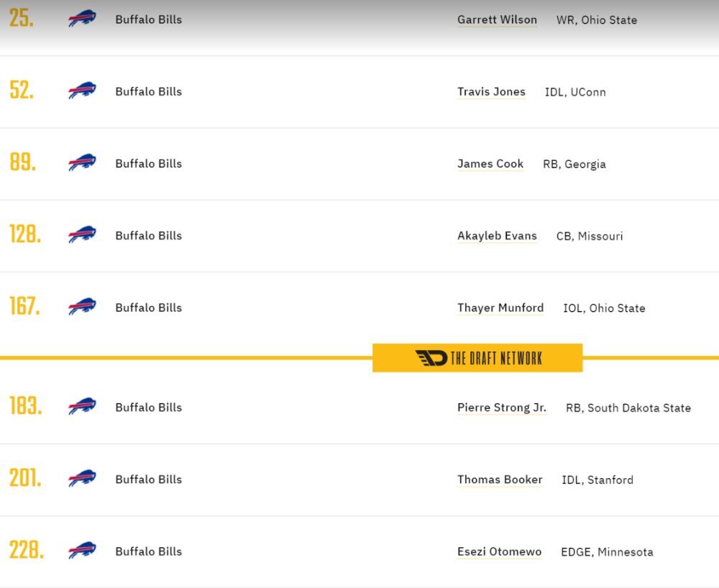This screenshot has width=719, height=588.
Task: Click the Bills logo beside pick 52
Action: tap(82, 91)
